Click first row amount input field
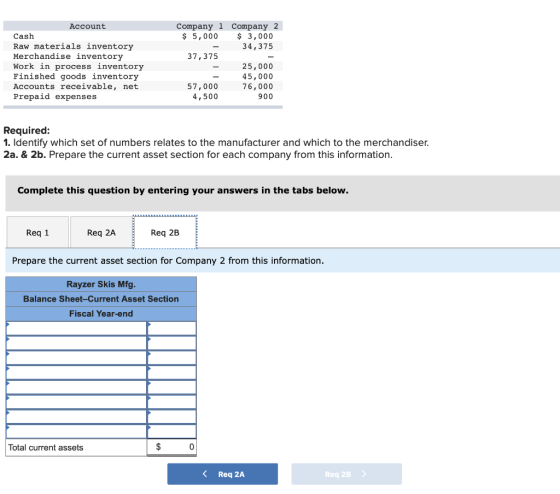The width and height of the screenshot is (560, 494). click(x=172, y=328)
